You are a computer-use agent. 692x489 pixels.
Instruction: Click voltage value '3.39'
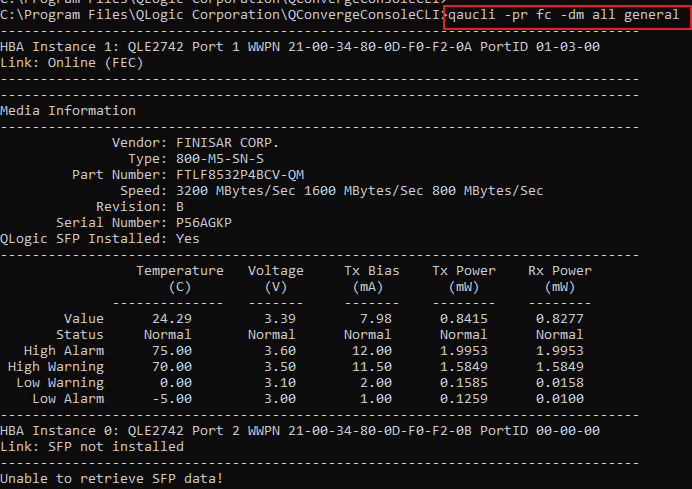[x=280, y=319]
